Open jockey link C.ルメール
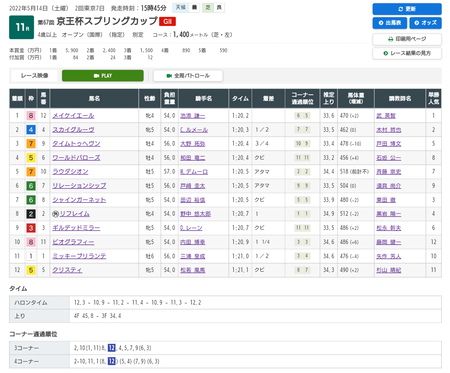 [x=194, y=130]
